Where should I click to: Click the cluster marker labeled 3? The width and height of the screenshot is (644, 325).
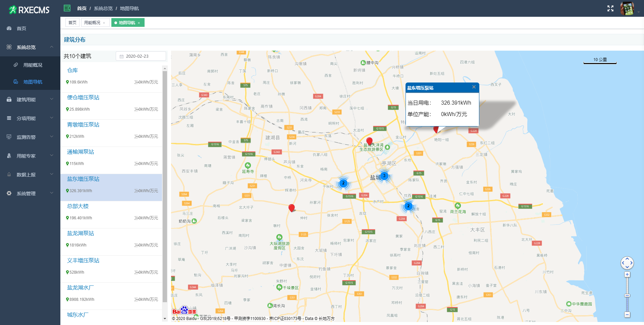384,176
